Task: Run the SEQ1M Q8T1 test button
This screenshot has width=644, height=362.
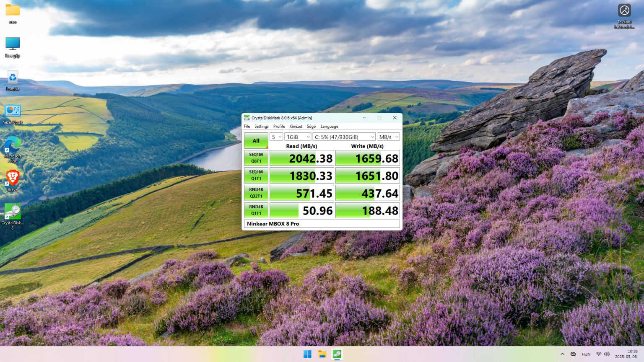Action: point(256,158)
